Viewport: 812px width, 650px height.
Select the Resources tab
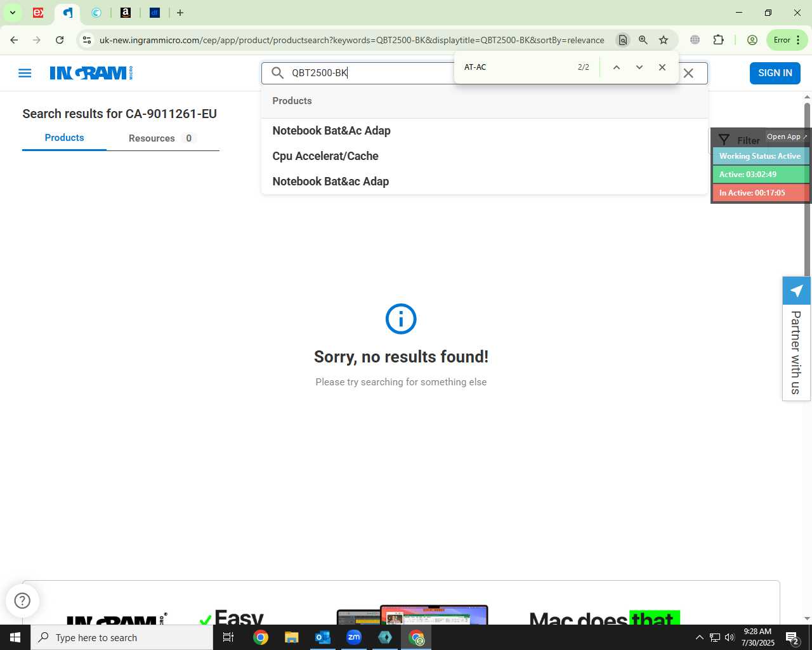(x=163, y=138)
